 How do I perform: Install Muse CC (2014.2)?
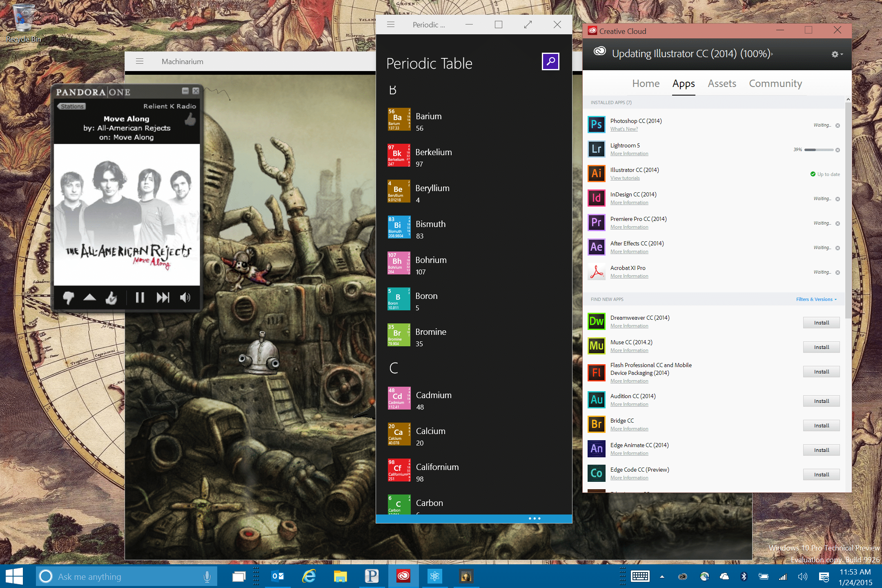coord(821,347)
